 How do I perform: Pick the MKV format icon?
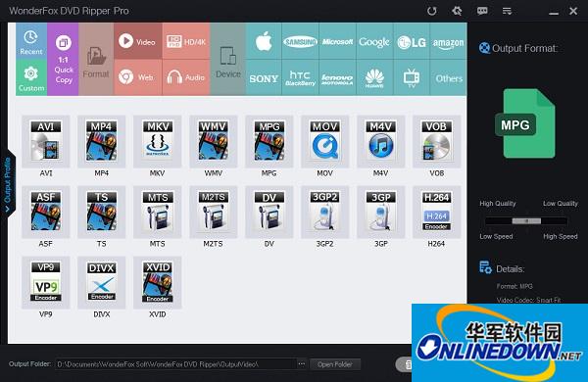click(158, 141)
